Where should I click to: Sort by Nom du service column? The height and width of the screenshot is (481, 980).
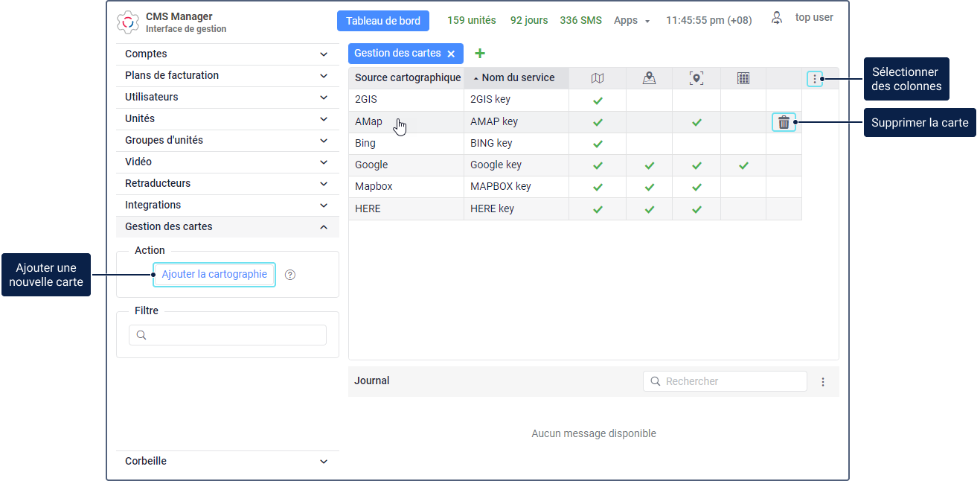[x=517, y=78]
